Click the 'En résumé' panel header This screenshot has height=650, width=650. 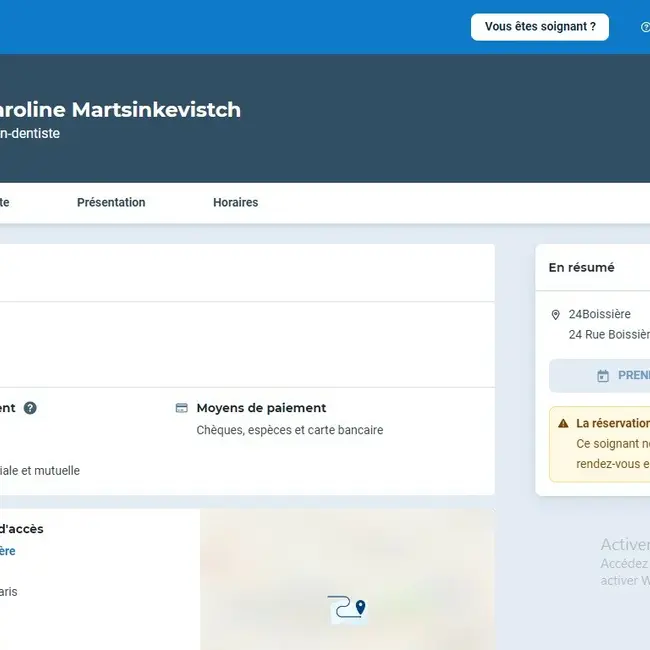[582, 268]
